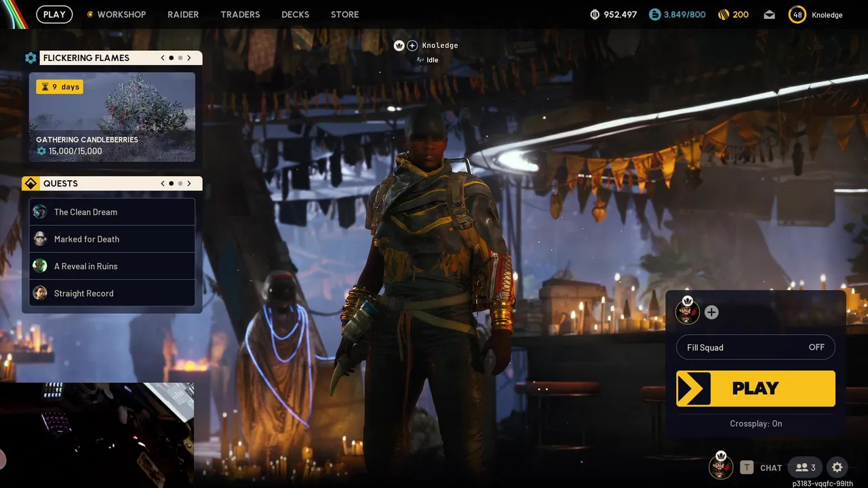Click the 3,849/800 balance value
868x488 pixels.
coord(685,14)
